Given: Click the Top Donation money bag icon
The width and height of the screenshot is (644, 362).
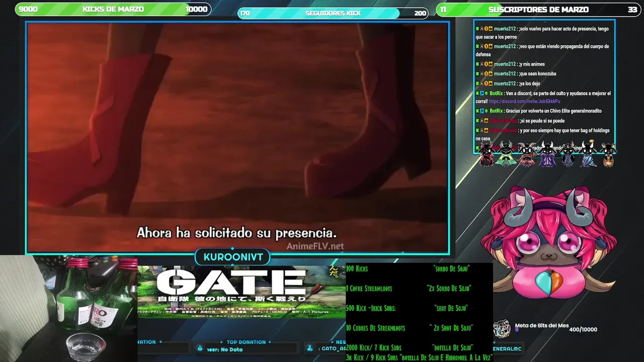Looking at the screenshot, I should (x=200, y=348).
